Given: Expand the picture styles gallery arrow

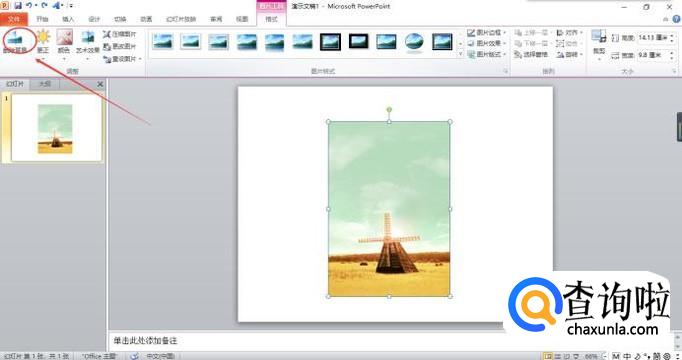Looking at the screenshot, I should point(461,54).
